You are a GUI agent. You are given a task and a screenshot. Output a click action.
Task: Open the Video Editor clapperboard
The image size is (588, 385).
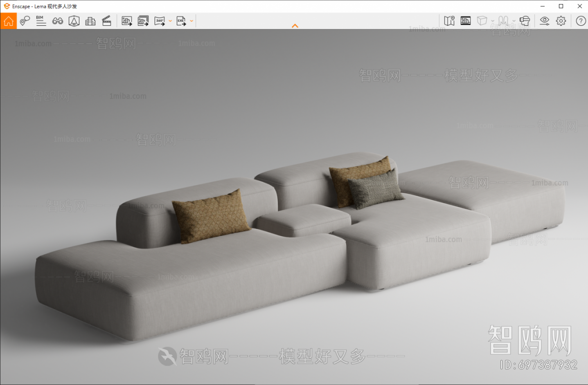107,21
